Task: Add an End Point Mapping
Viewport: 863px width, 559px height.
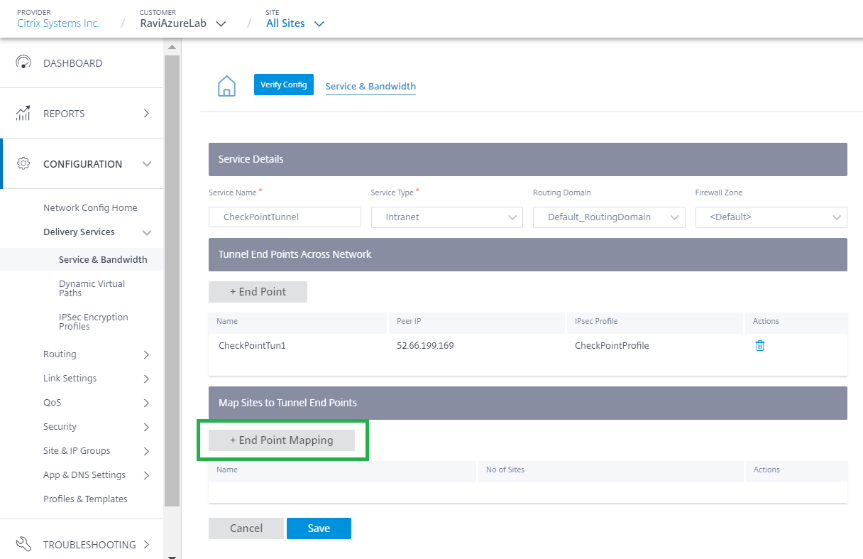Action: tap(281, 440)
